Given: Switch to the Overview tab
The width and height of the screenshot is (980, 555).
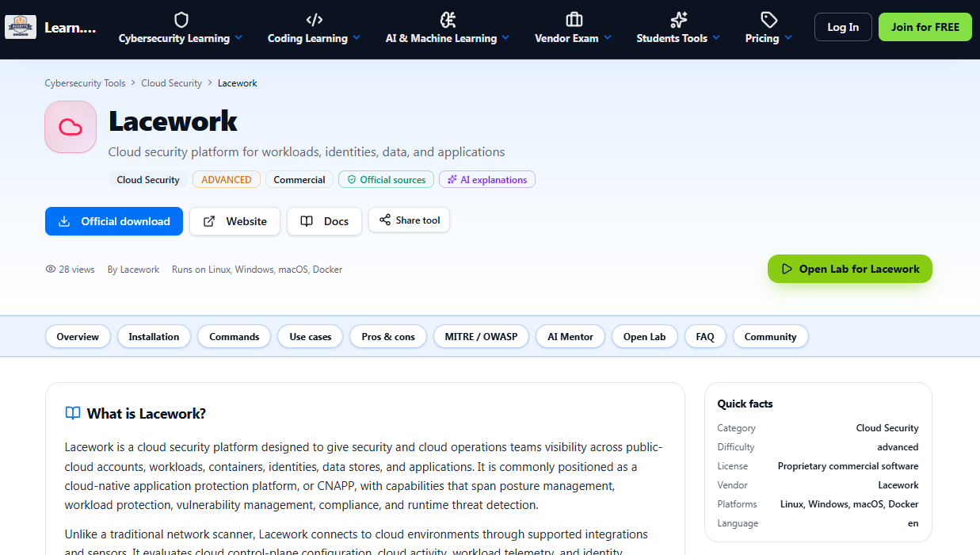Looking at the screenshot, I should click(x=78, y=337).
